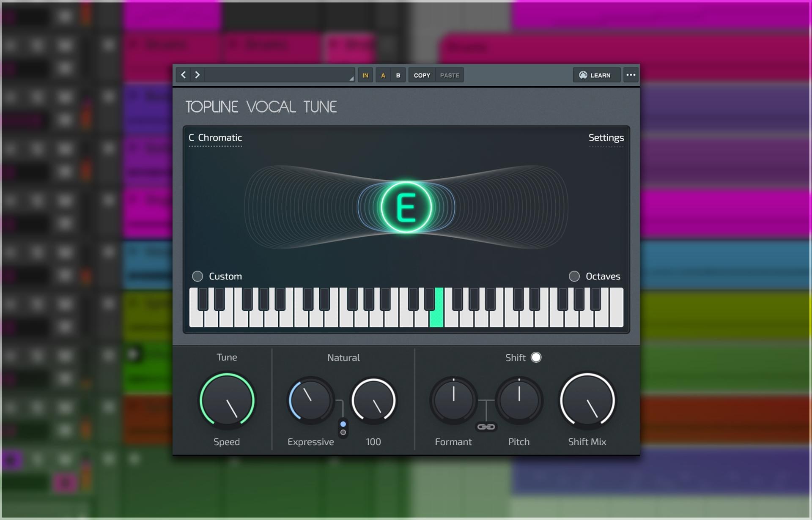Image resolution: width=812 pixels, height=520 pixels.
Task: Click the Expressive label text
Action: tap(311, 442)
